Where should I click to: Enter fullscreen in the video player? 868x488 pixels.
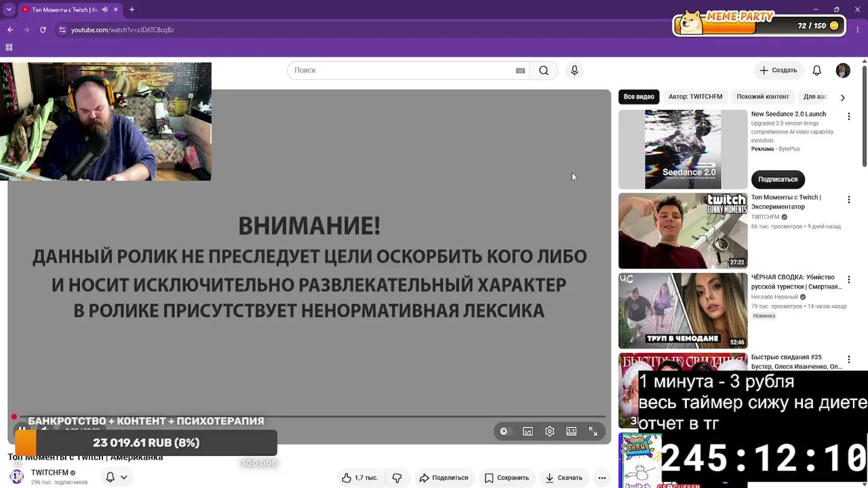(x=593, y=431)
